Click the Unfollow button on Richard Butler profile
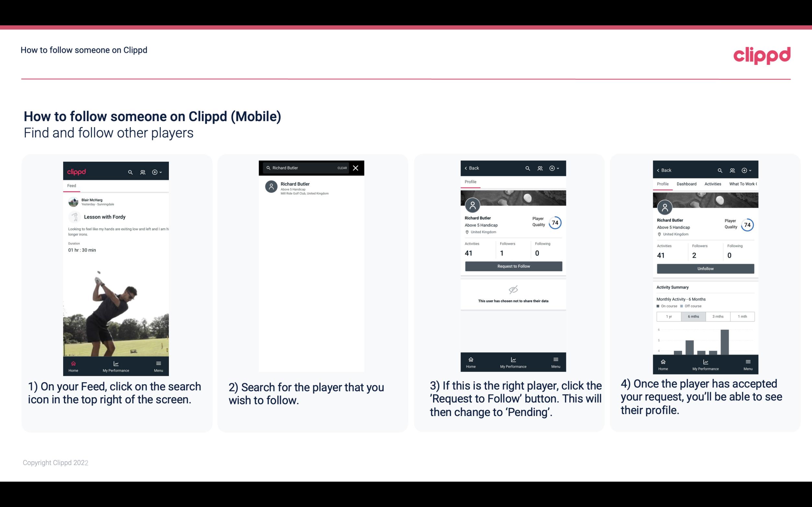Image resolution: width=812 pixels, height=507 pixels. pyautogui.click(x=705, y=268)
